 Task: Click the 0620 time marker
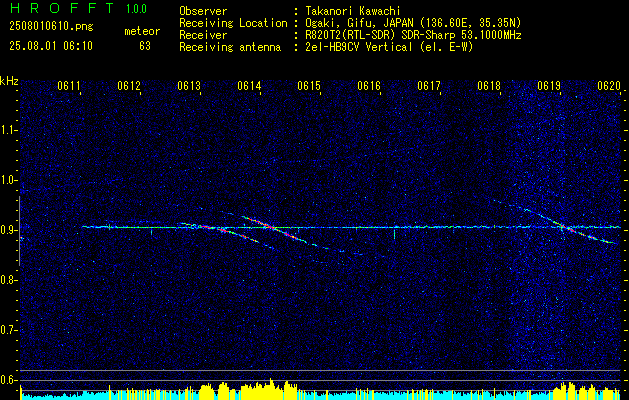(609, 85)
